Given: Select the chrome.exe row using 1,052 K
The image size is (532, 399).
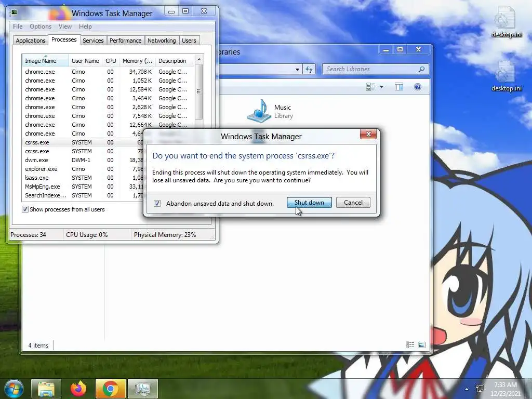Looking at the screenshot, I should coord(108,81).
